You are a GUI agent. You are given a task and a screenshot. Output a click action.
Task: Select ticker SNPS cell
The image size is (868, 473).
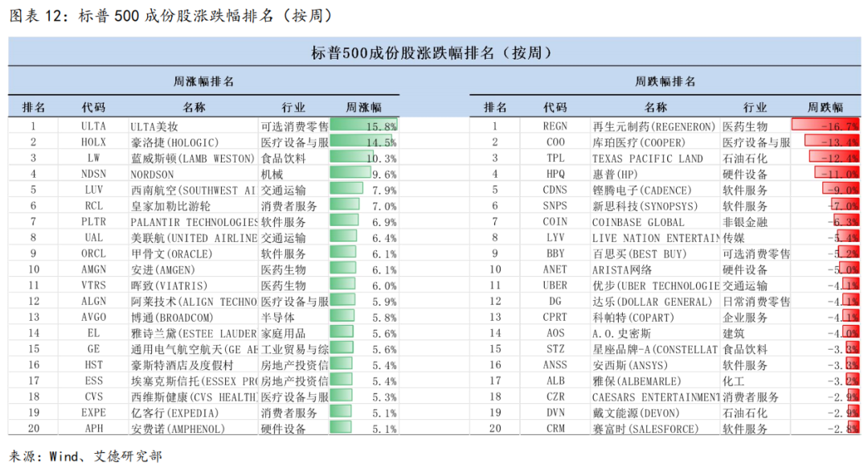555,206
